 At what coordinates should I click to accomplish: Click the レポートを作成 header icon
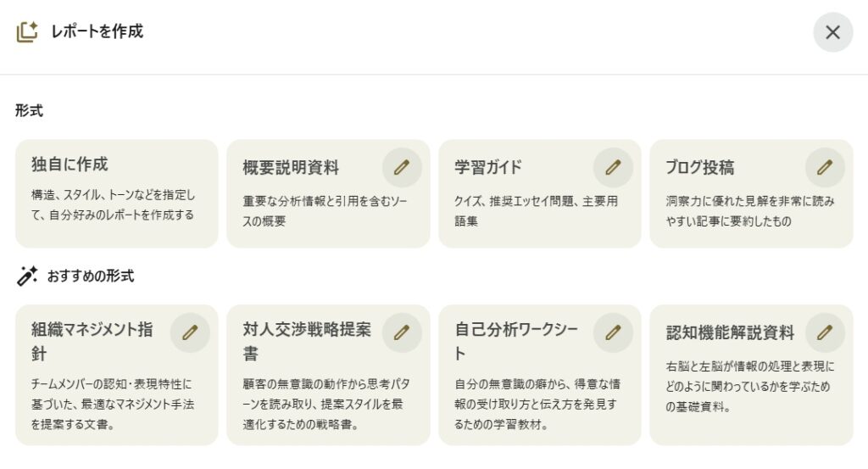(x=27, y=32)
